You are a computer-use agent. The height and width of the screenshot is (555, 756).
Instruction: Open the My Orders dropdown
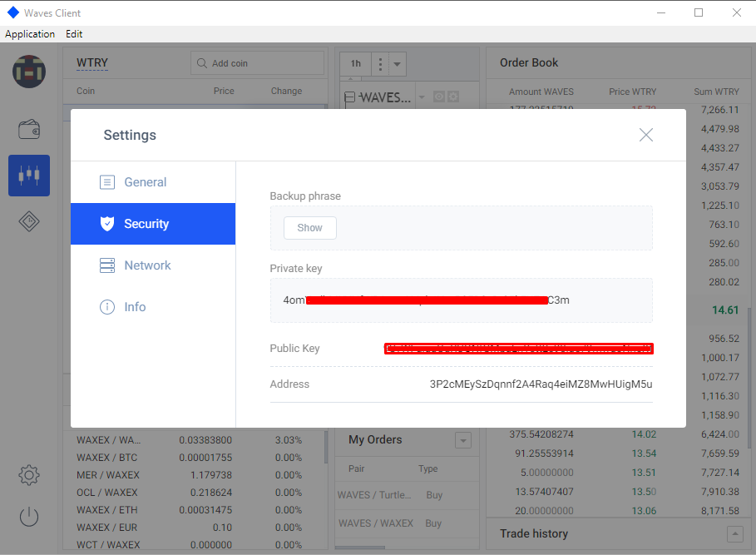[463, 440]
